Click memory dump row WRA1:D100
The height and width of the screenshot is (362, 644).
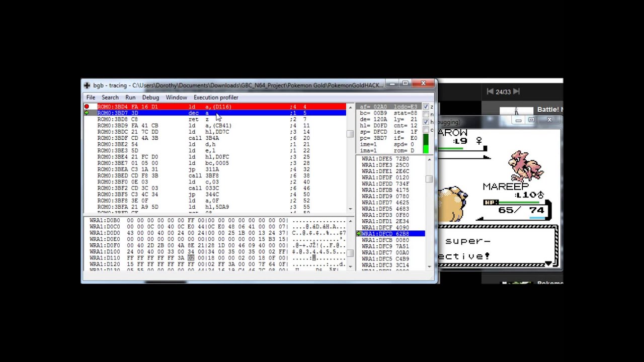pos(217,251)
